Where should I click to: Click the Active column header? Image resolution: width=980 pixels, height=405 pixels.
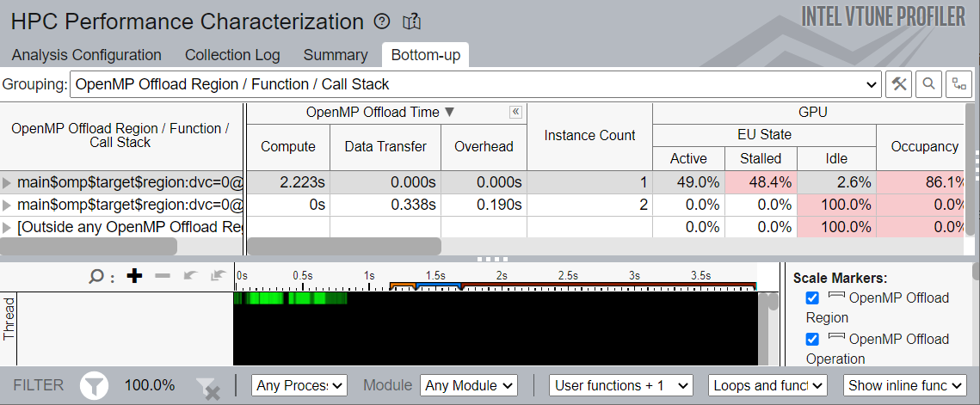point(688,158)
